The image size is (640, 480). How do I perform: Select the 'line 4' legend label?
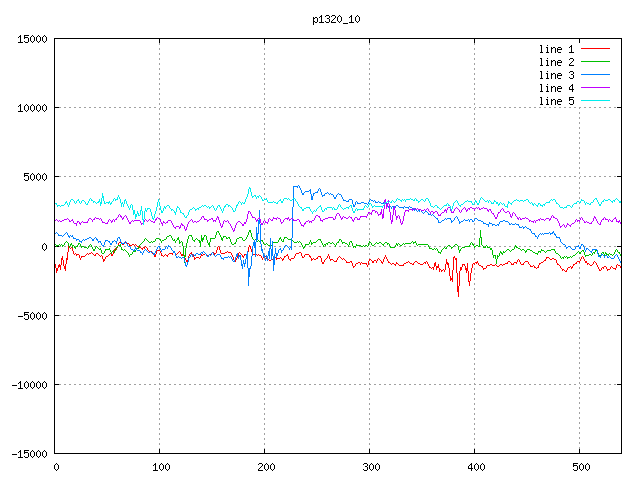(x=557, y=88)
